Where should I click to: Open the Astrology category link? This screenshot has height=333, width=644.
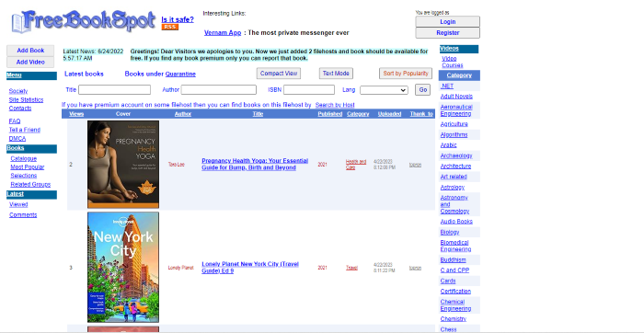pos(453,188)
